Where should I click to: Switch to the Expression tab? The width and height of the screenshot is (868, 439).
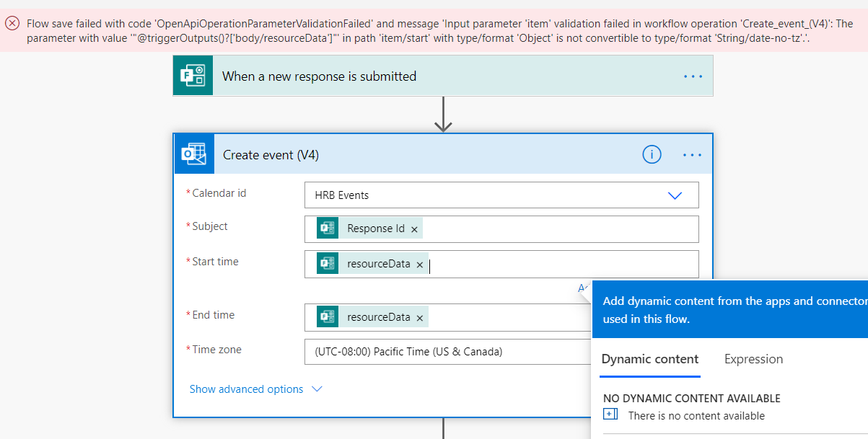pos(753,359)
